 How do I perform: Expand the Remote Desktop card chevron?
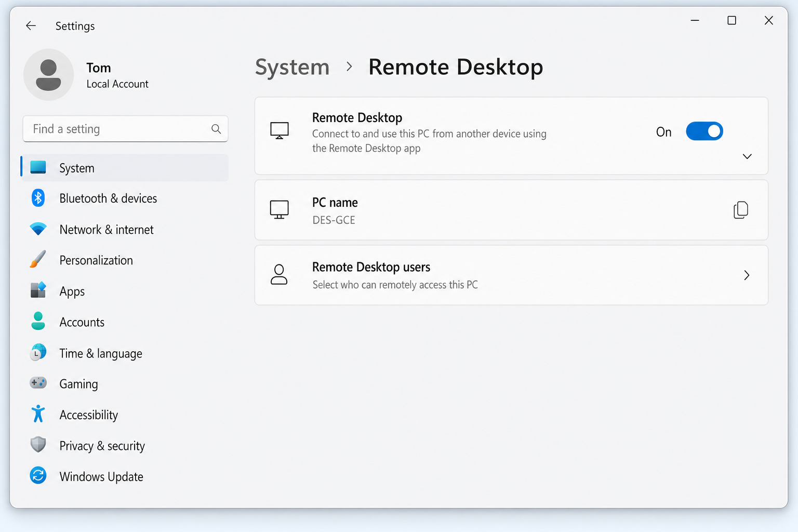coord(747,156)
